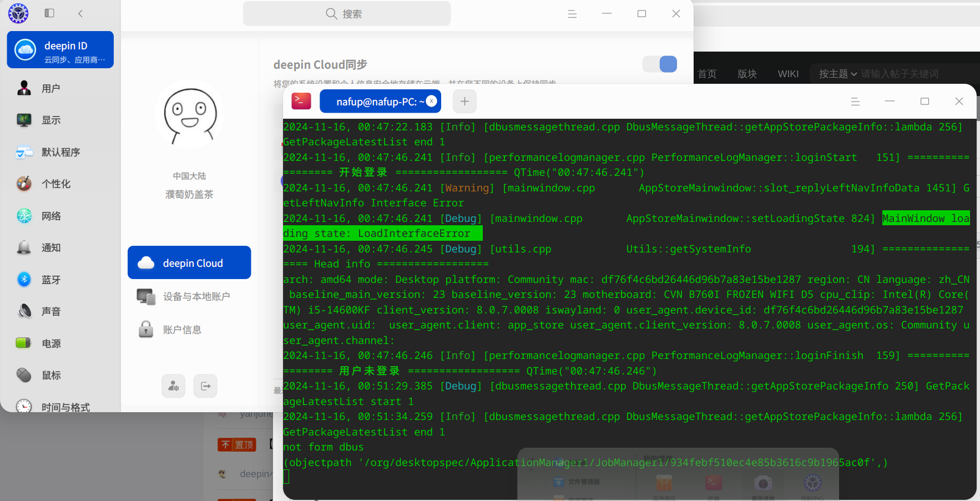Image resolution: width=980 pixels, height=501 pixels.
Task: Expand the 按主题 search dropdown
Action: coord(838,74)
